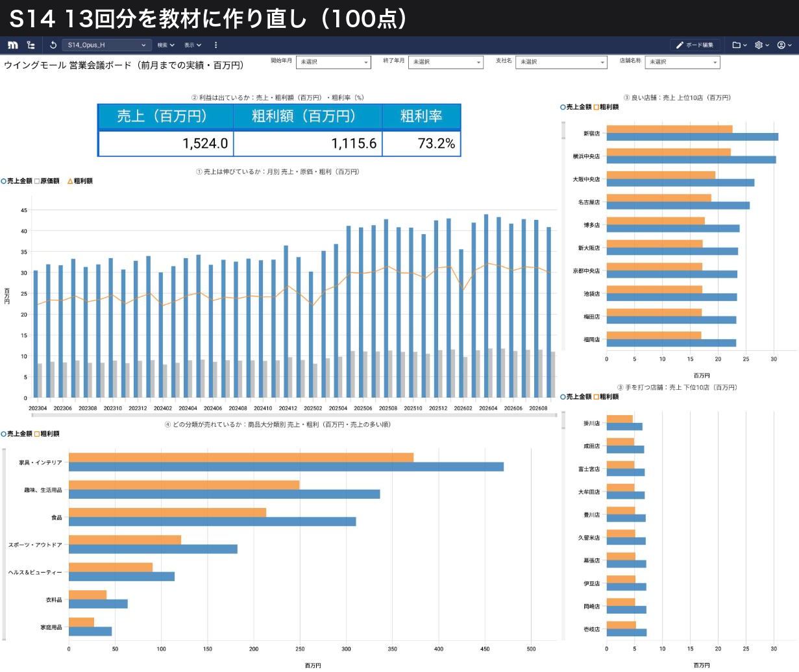Viewport: 799px width, 672px height.
Task: Click the 売上（百万円） header cell
Action: click(x=166, y=117)
